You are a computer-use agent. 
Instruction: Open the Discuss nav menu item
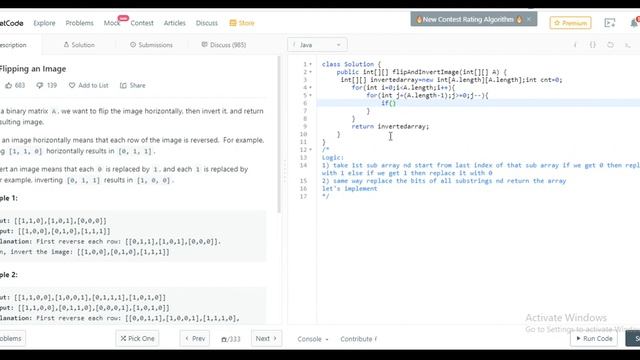point(207,23)
